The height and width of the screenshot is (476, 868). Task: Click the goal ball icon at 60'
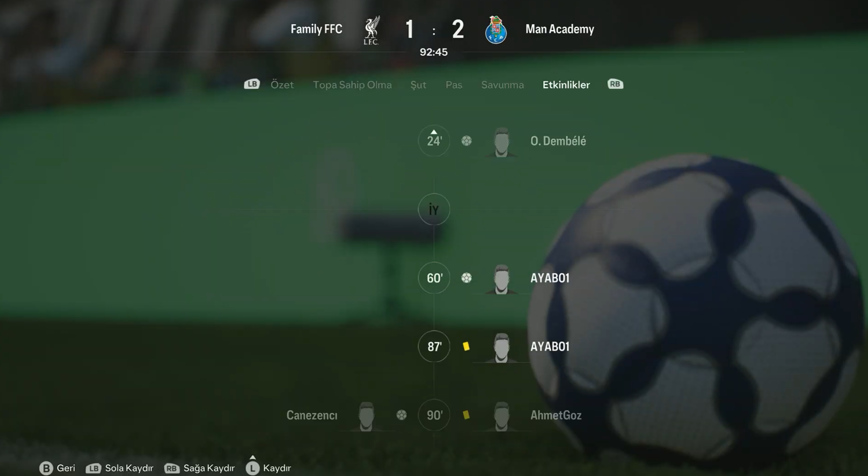tap(467, 278)
